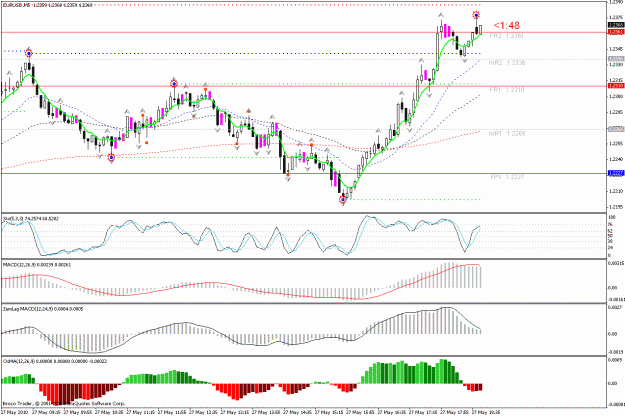This screenshot has width=625, height=416.
Task: Click the 27 May 11:55 time label
Action: pos(172,412)
